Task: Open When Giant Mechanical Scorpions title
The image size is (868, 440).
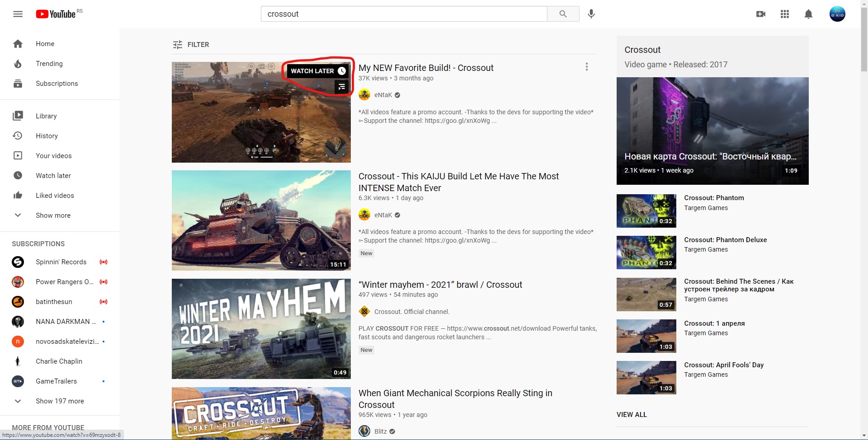Action: tap(455, 399)
